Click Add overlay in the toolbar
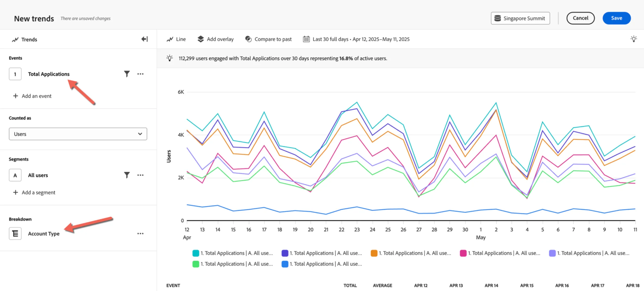644x291 pixels. click(216, 39)
